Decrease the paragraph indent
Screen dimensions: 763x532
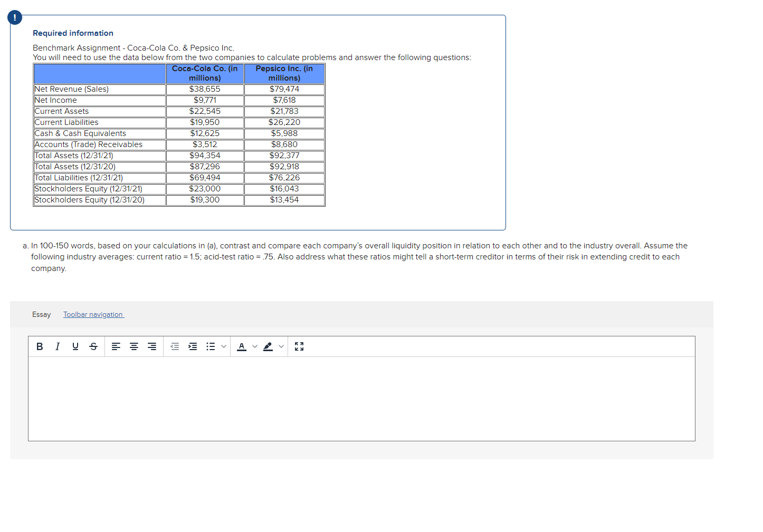(x=175, y=346)
